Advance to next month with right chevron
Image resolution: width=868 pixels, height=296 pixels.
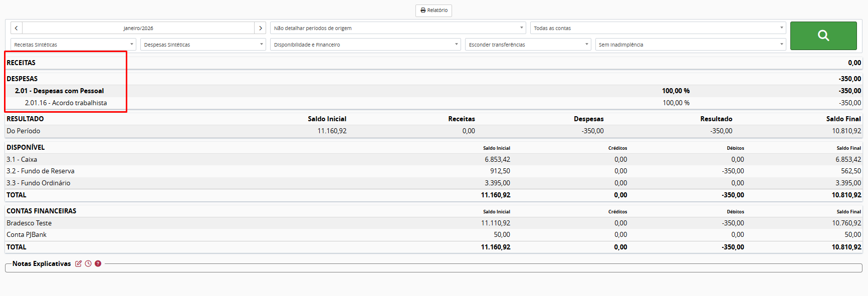260,28
